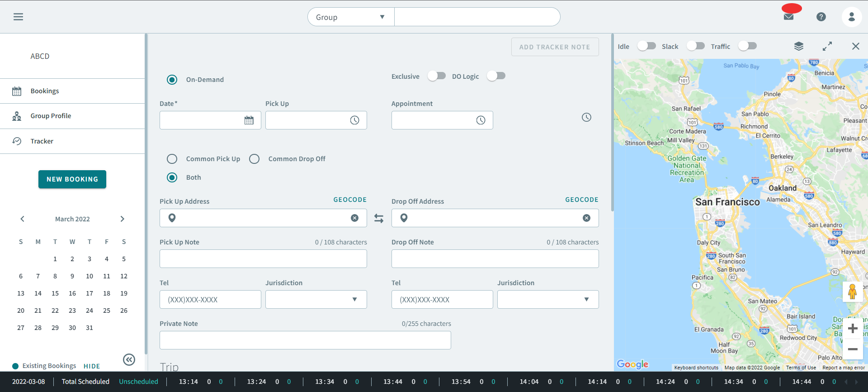Close the map panel

click(856, 46)
